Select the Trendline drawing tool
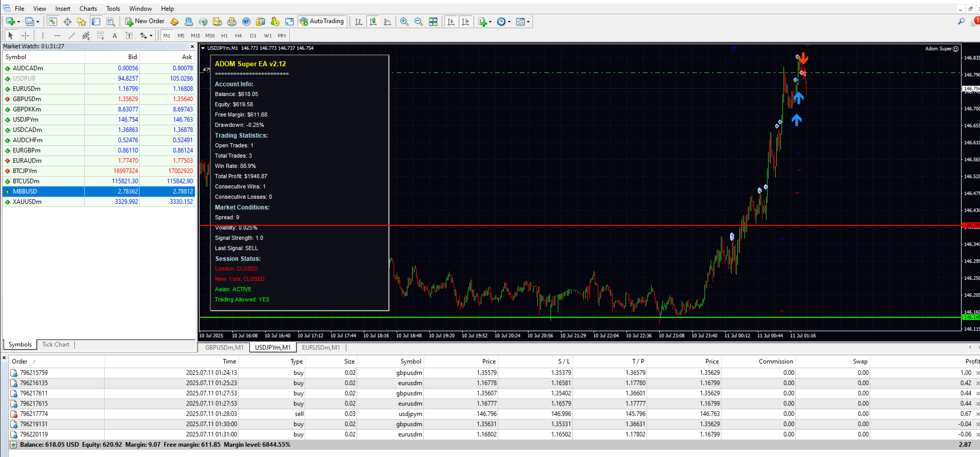 point(72,35)
